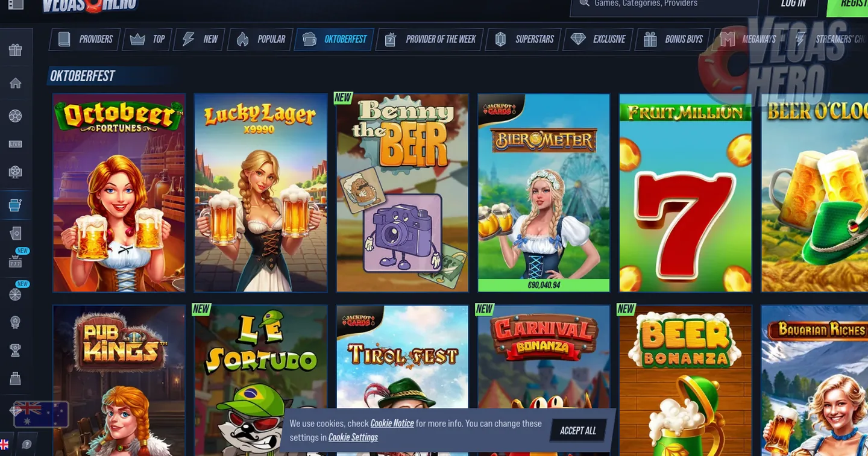Accept all cookies with Accept All
The height and width of the screenshot is (456, 868).
pyautogui.click(x=578, y=431)
